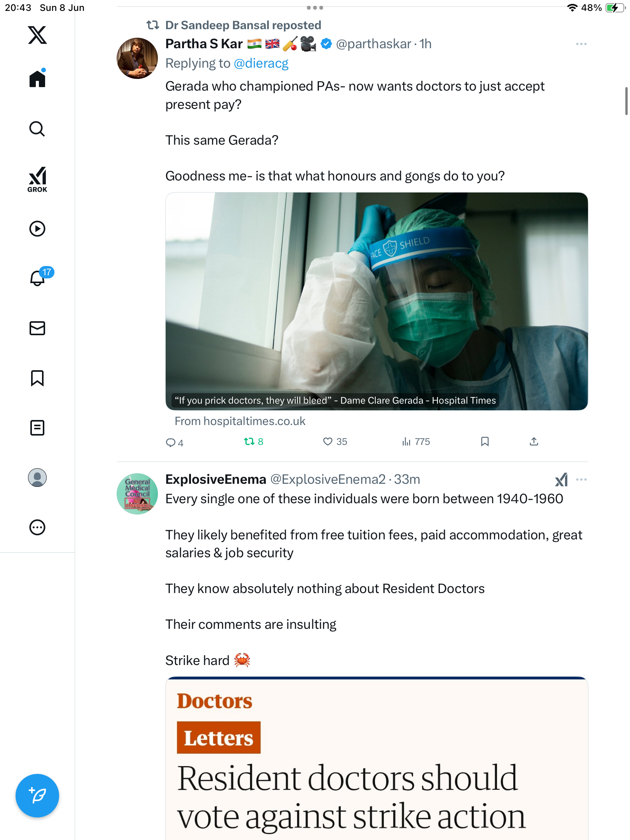The height and width of the screenshot is (840, 630).
Task: Open Hospital Times article preview image
Action: pyautogui.click(x=376, y=301)
